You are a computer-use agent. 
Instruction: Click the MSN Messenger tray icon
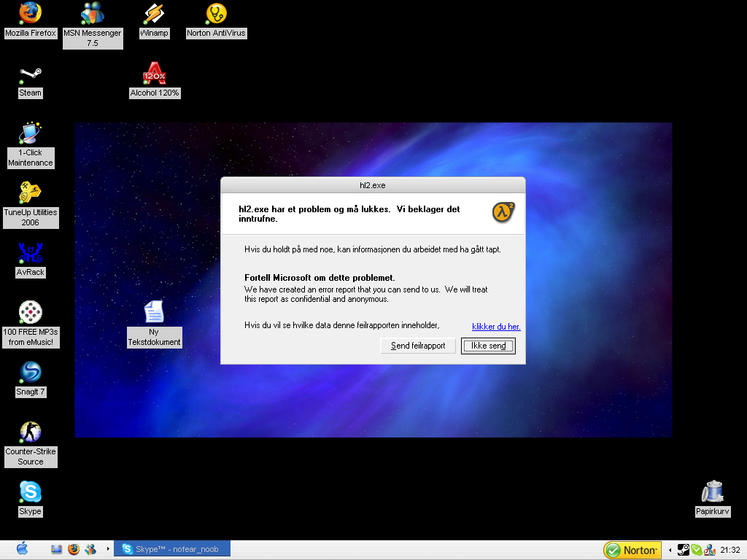point(709,550)
